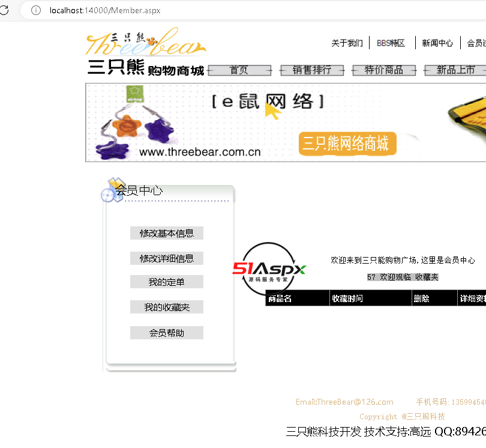Image resolution: width=486 pixels, height=448 pixels.
Task: Click the Copyright @三只熊科技 footer text
Action: [402, 416]
